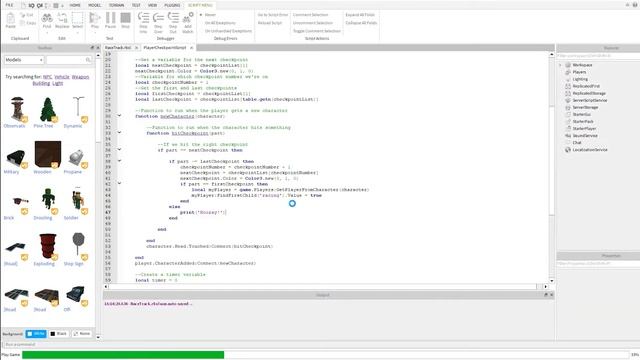Set Toolbox background to None

tap(82, 334)
